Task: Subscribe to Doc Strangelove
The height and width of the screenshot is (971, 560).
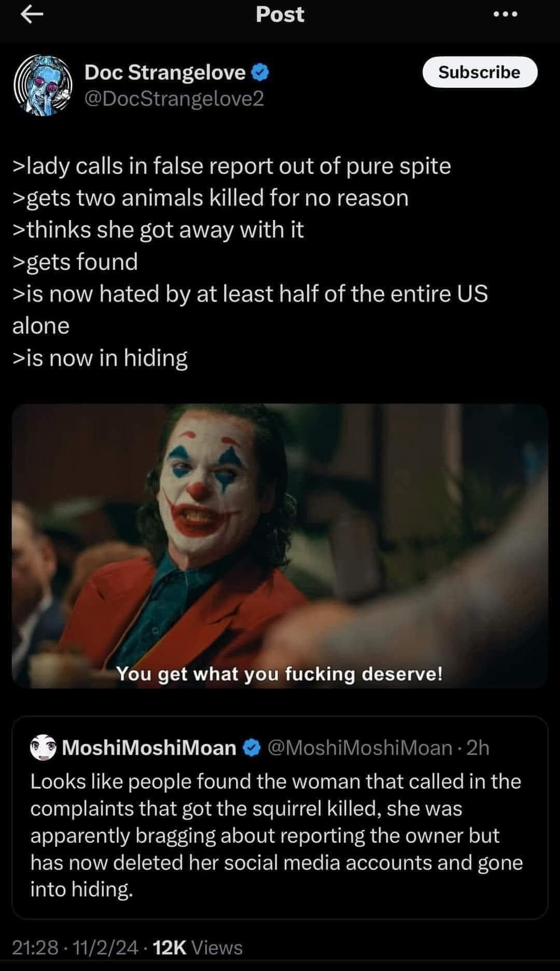Action: point(480,72)
